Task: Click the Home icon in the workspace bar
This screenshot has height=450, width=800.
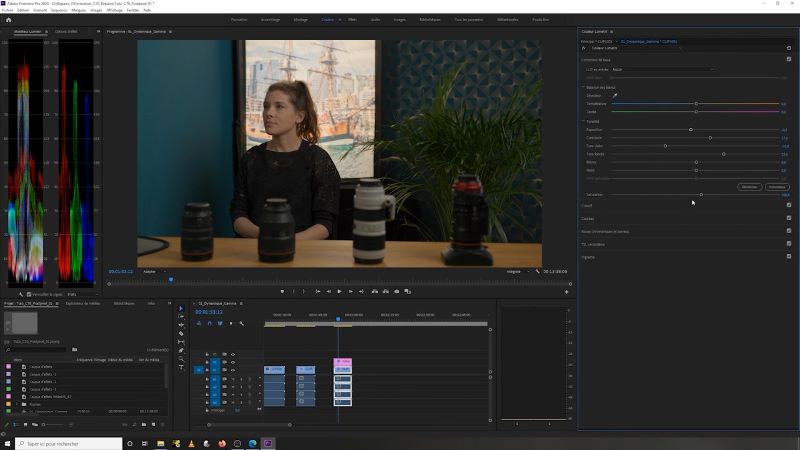Action: (x=9, y=19)
